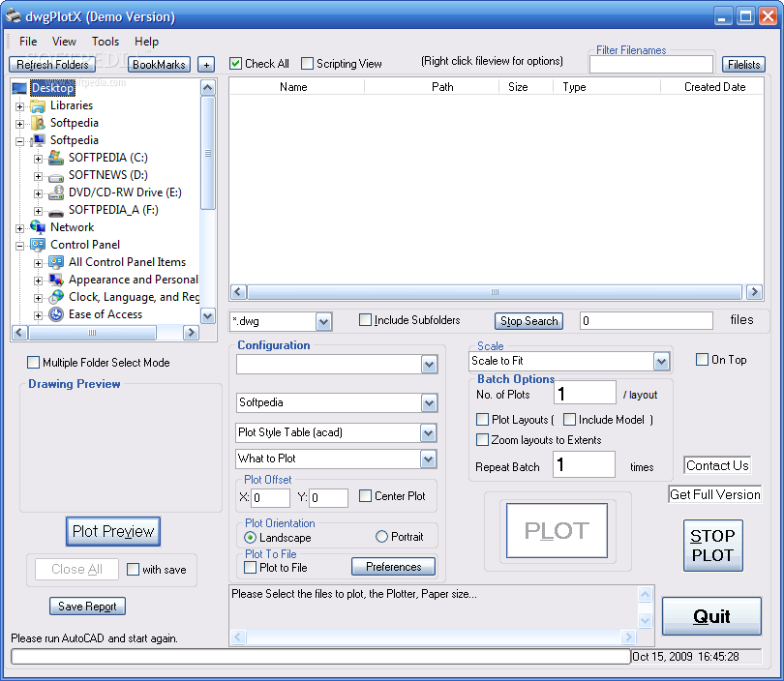
Task: Click the Clock, Language, and Region icon
Action: point(56,297)
